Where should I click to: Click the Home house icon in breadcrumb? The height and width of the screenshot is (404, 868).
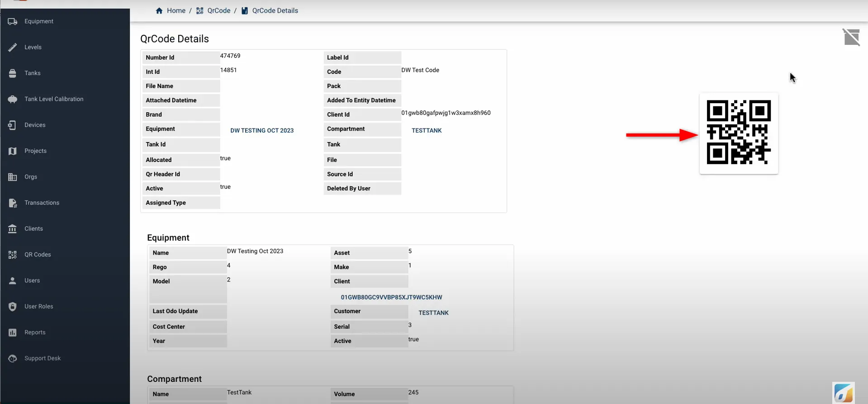click(x=159, y=10)
